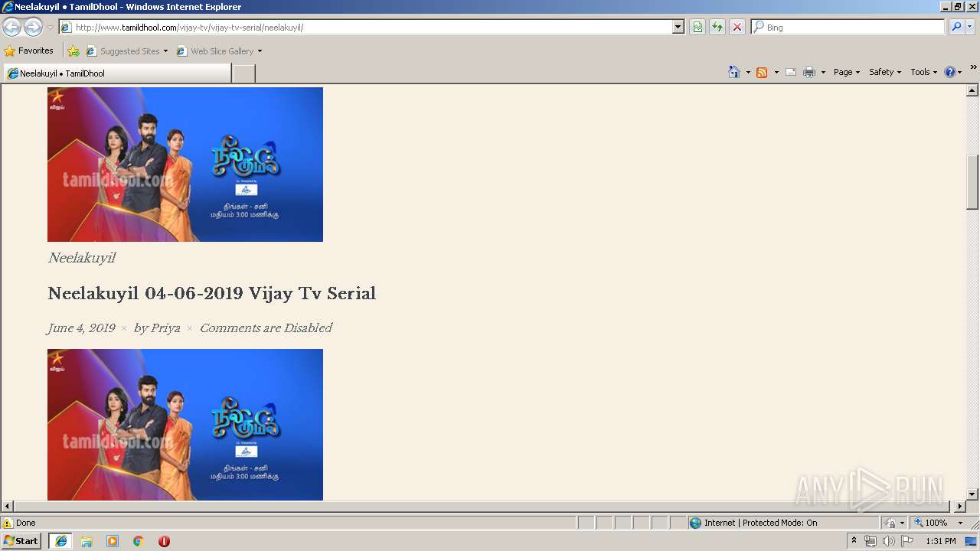The height and width of the screenshot is (551, 980).
Task: Click the Print icon
Action: pos(809,72)
